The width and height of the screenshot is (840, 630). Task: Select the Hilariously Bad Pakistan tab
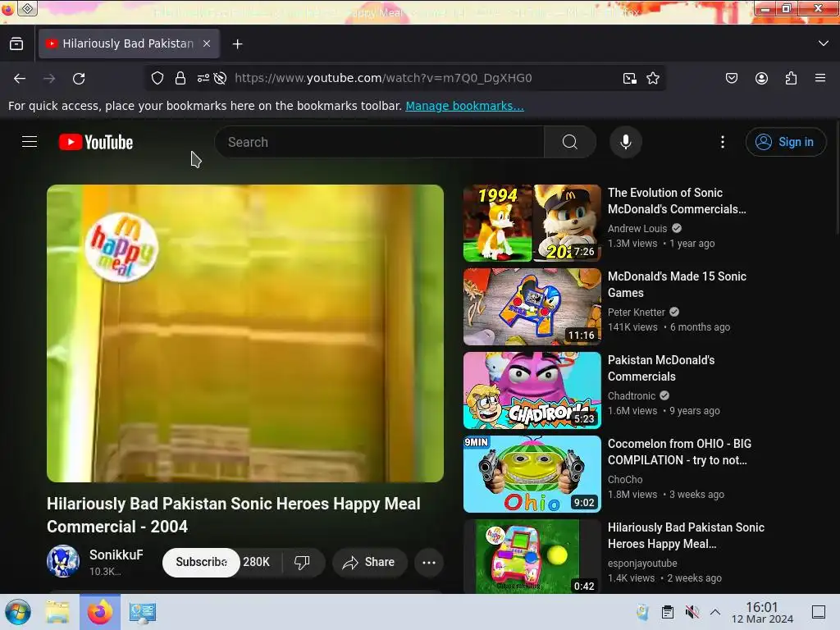pyautogui.click(x=129, y=43)
